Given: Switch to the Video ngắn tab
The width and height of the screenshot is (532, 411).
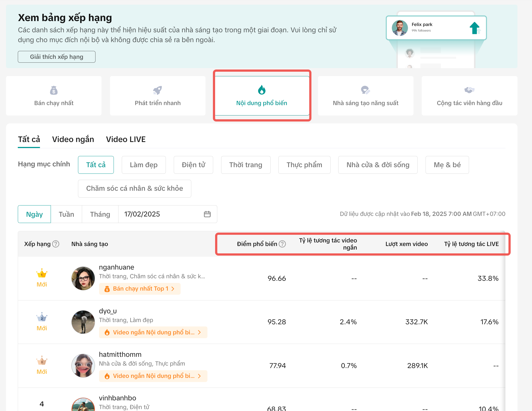Looking at the screenshot, I should [x=73, y=139].
